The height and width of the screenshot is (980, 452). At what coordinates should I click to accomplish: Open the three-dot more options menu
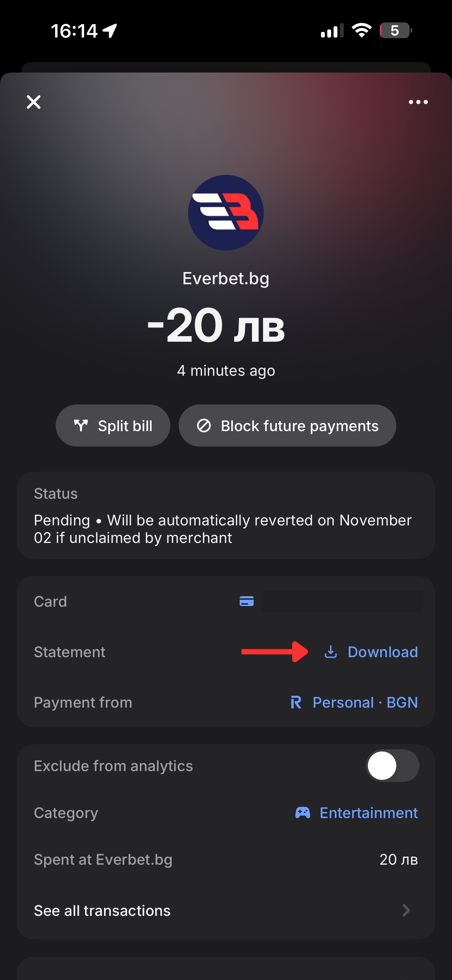[418, 102]
